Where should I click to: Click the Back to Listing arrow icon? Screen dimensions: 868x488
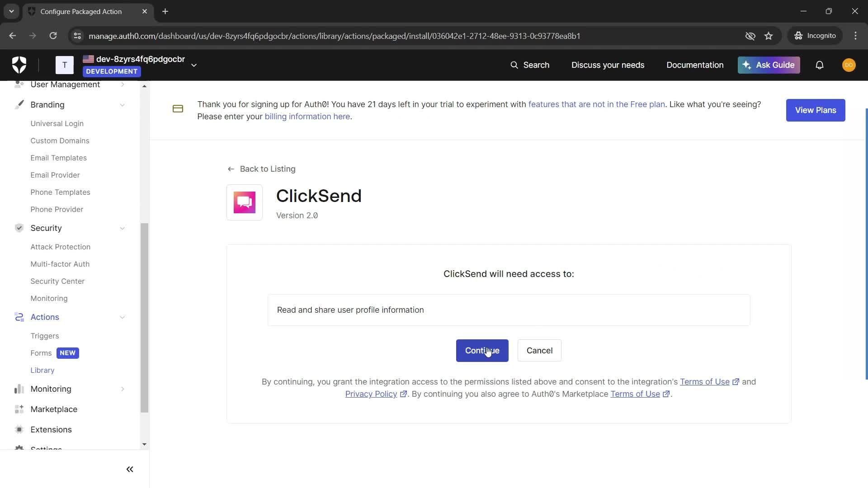coord(231,169)
